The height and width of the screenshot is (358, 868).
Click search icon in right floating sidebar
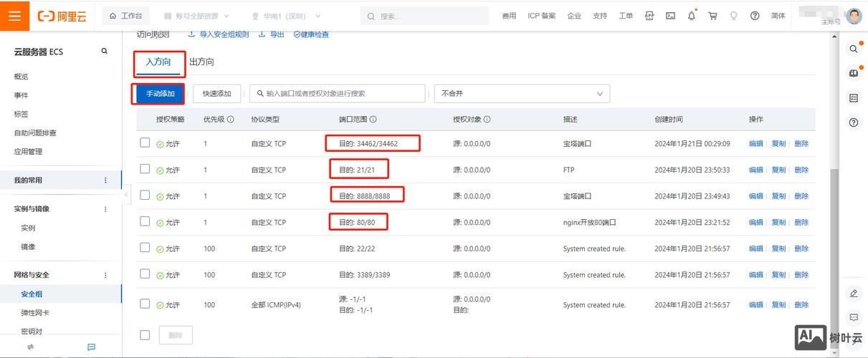pos(853,49)
